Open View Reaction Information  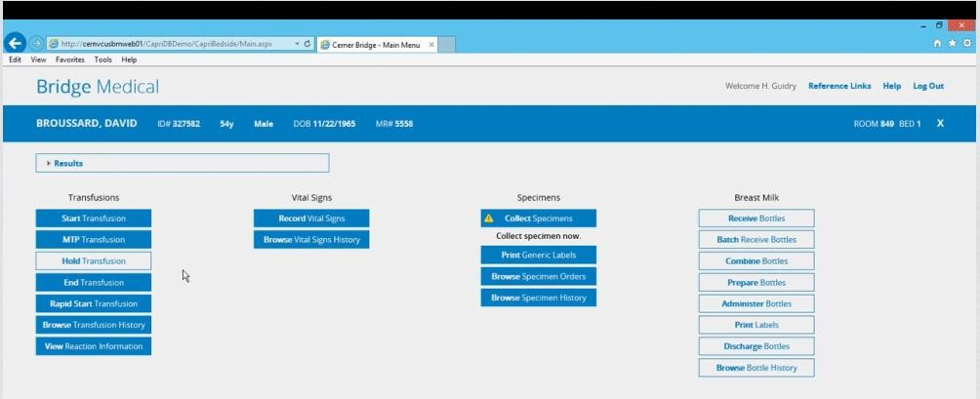click(x=93, y=346)
